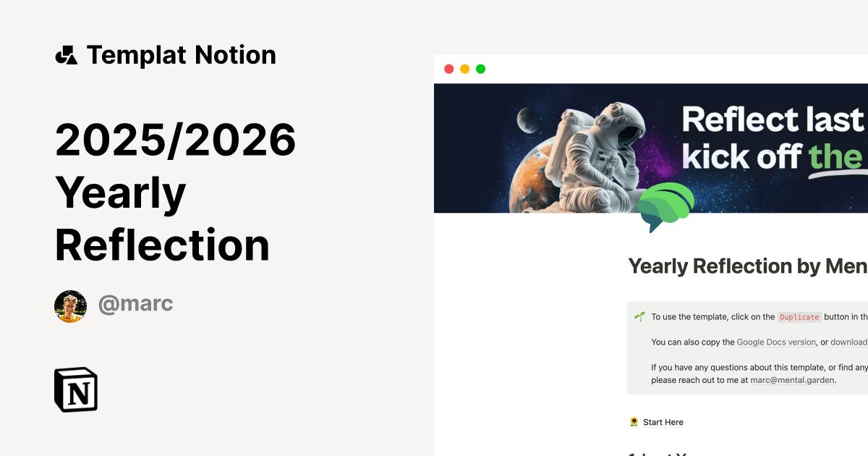Click the red traffic light dot
This screenshot has width=868, height=456.
[x=449, y=69]
